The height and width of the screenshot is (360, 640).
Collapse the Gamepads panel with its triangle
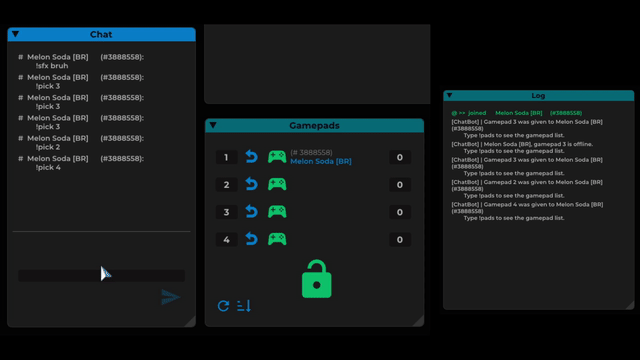point(213,125)
